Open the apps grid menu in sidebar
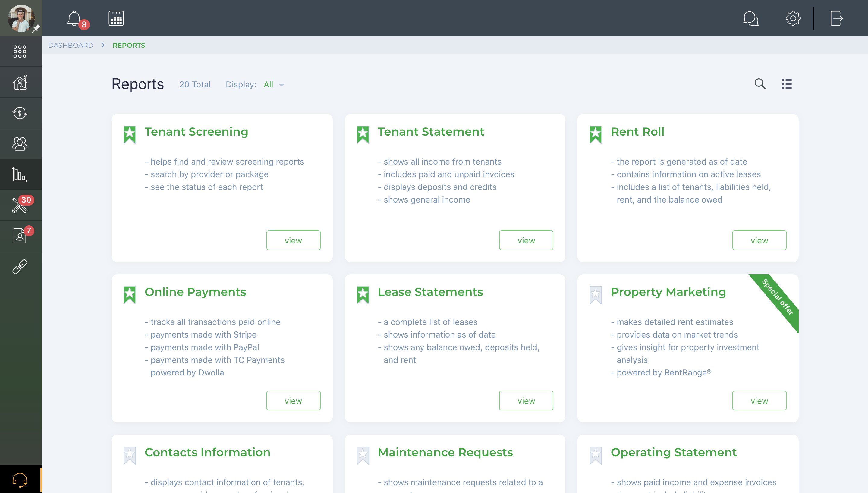Image resolution: width=868 pixels, height=493 pixels. 20,52
